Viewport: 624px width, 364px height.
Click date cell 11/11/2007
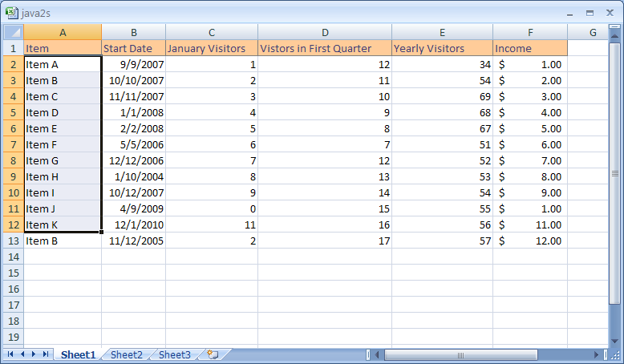pyautogui.click(x=134, y=96)
